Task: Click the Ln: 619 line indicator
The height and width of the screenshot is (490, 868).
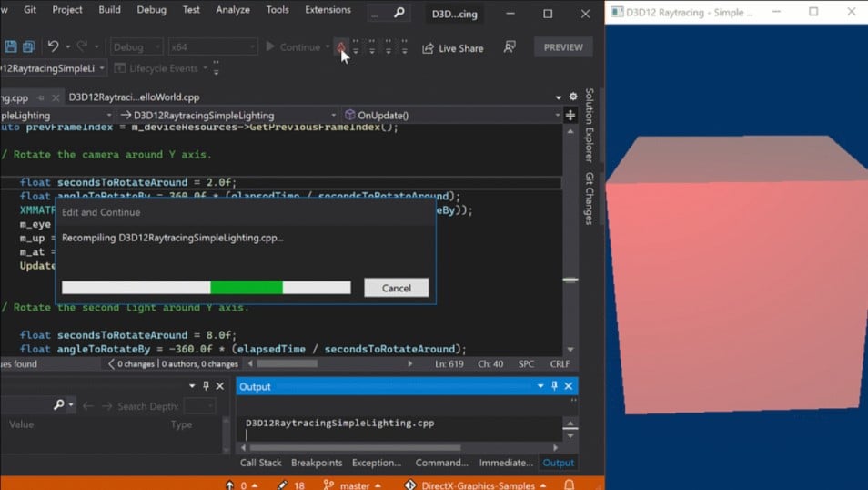Action: point(449,364)
